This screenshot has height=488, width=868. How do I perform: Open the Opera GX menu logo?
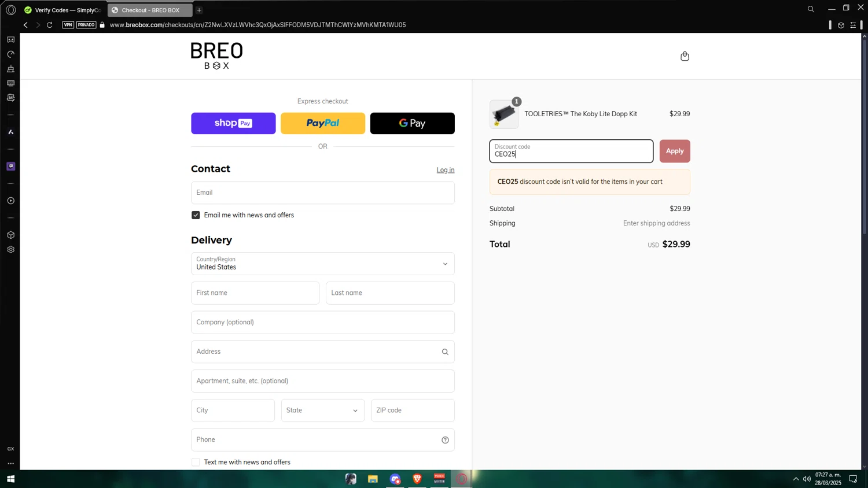click(x=10, y=10)
